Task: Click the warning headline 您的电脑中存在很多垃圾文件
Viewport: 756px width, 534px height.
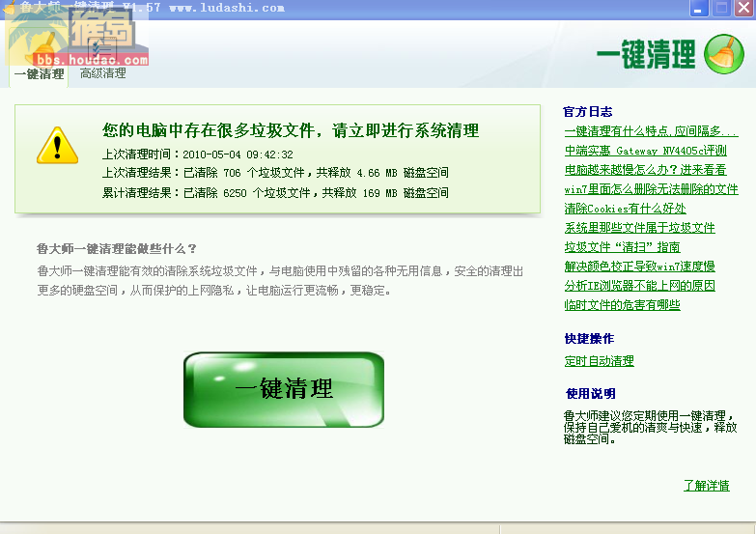Action: (291, 130)
